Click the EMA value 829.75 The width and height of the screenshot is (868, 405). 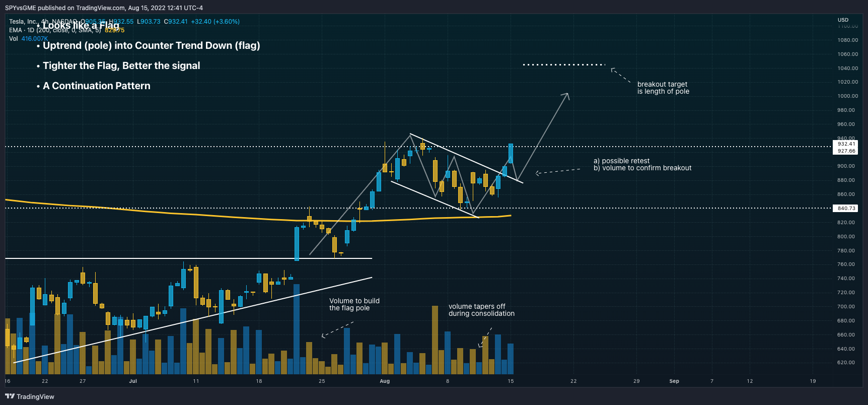tap(115, 30)
